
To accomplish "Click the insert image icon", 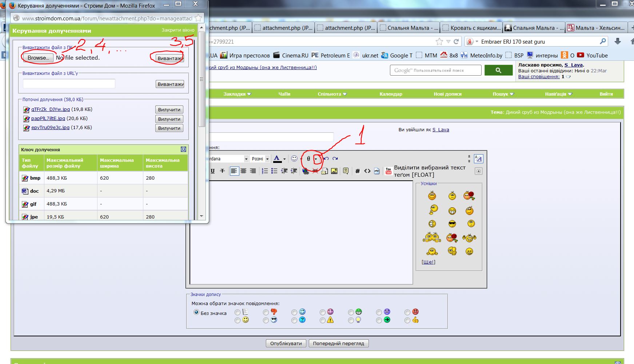I will [x=334, y=171].
